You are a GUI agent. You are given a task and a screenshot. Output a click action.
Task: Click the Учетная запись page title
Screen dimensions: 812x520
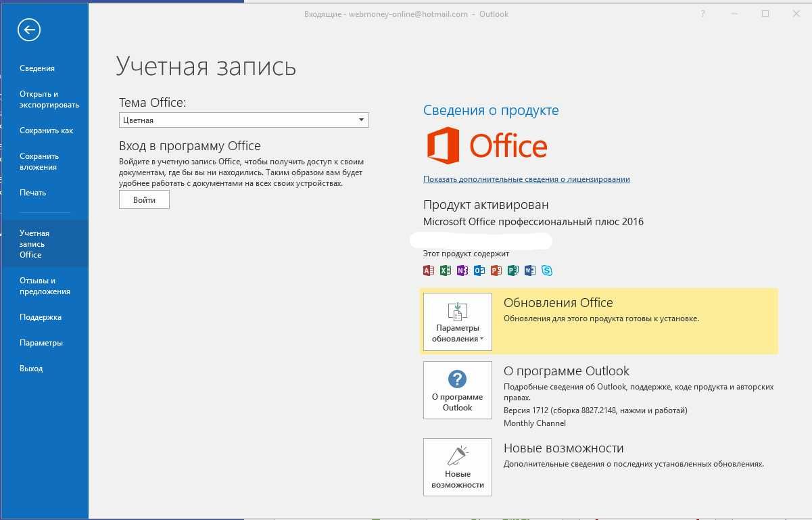(x=206, y=66)
